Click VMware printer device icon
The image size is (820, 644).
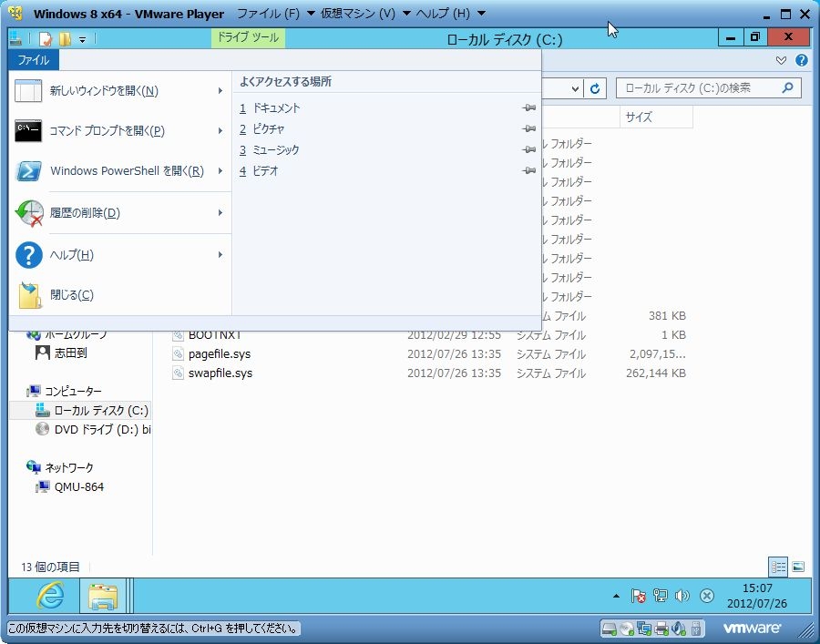pyautogui.click(x=661, y=628)
